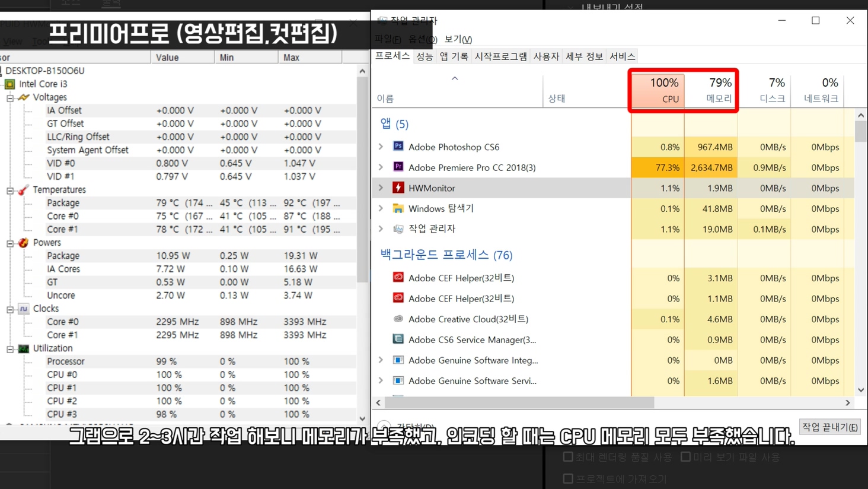Toggle the 프로젝트에 가져오기 checkbox
The width and height of the screenshot is (868, 489).
568,478
